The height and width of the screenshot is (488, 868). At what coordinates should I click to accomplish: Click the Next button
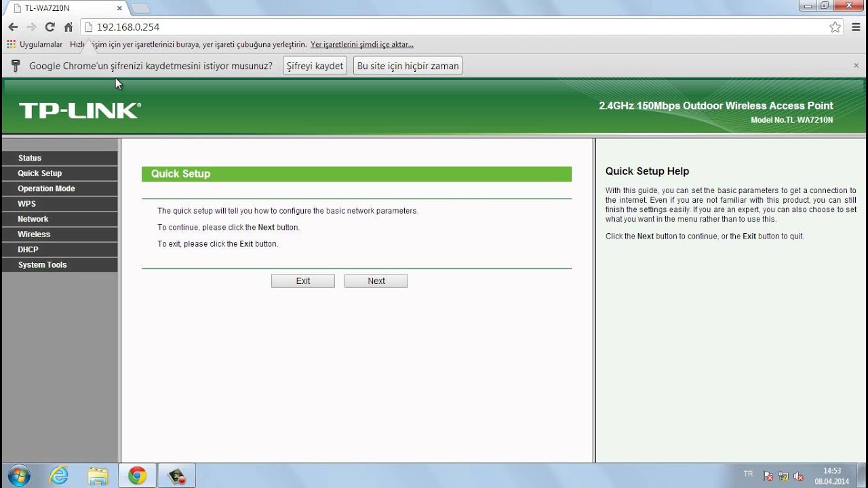click(x=376, y=281)
